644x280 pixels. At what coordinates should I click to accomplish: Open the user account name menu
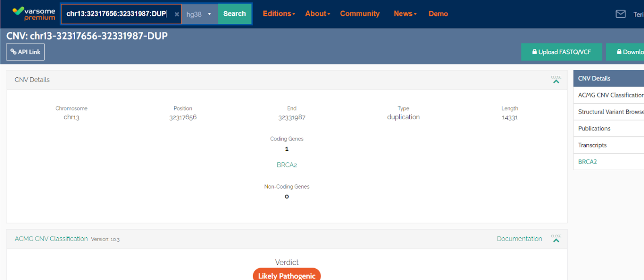pyautogui.click(x=638, y=14)
